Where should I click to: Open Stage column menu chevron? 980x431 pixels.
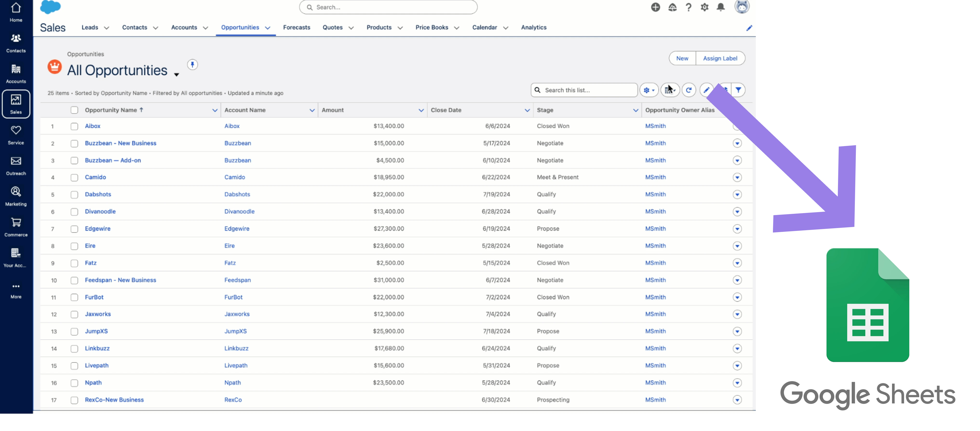pyautogui.click(x=635, y=110)
